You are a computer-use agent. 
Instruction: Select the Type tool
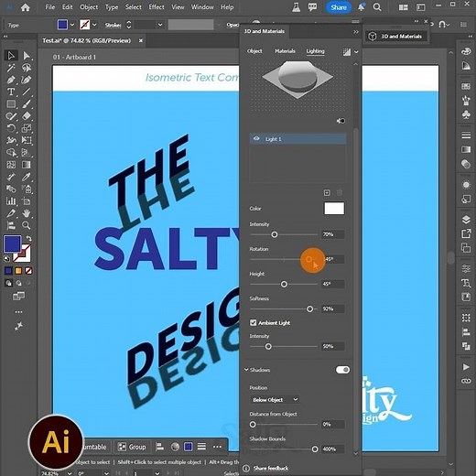(x=11, y=92)
